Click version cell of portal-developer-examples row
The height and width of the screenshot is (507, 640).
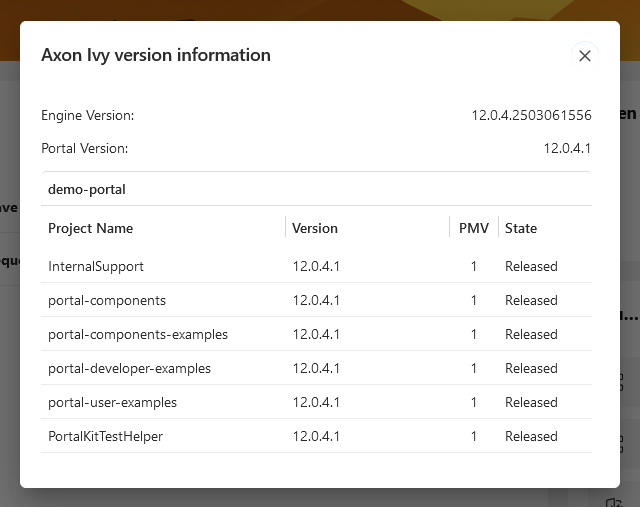(x=316, y=368)
